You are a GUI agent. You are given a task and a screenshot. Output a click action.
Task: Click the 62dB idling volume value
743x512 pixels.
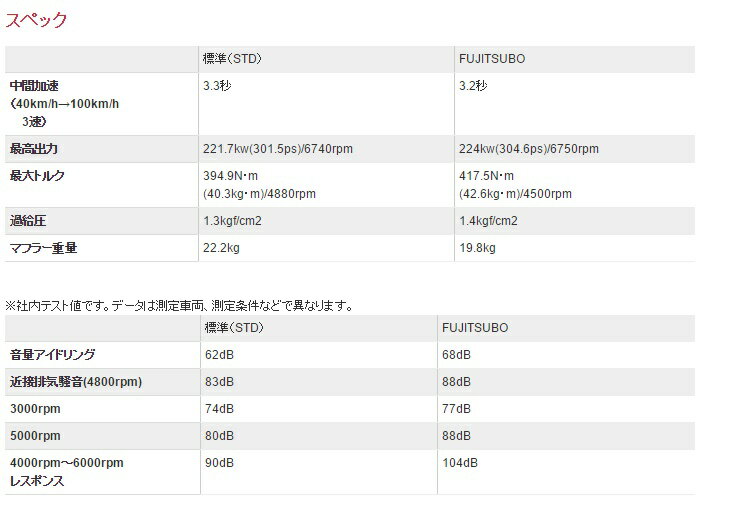[x=218, y=355]
